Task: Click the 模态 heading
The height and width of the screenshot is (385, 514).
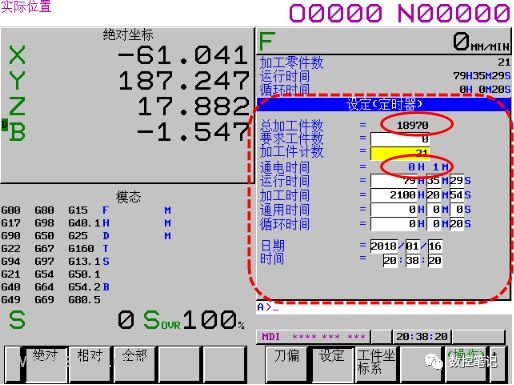Action: 129,197
